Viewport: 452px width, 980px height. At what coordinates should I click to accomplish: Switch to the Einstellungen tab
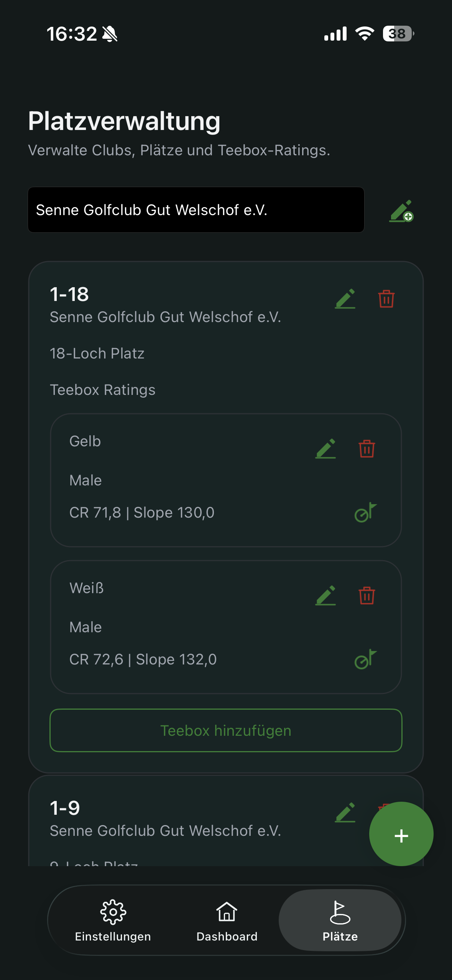(x=113, y=920)
